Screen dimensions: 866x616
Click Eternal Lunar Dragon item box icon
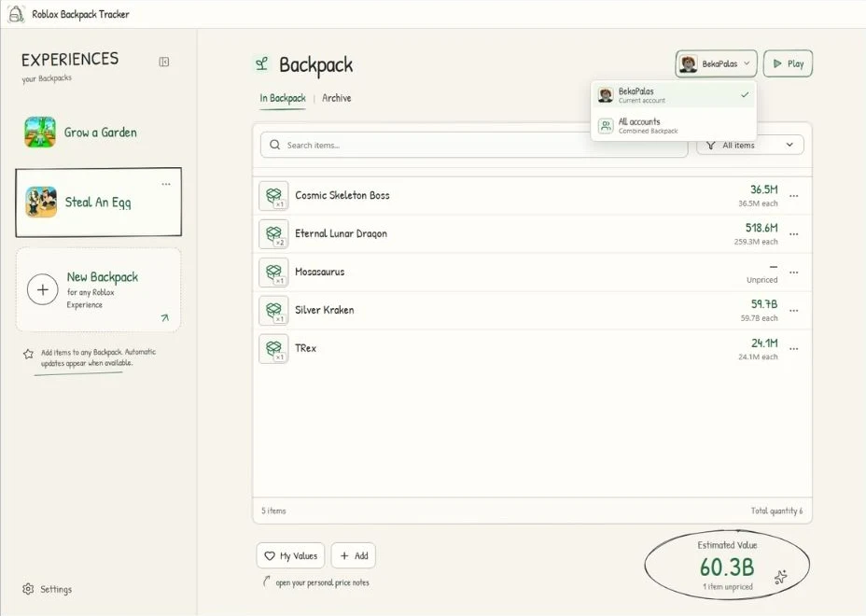(x=273, y=233)
